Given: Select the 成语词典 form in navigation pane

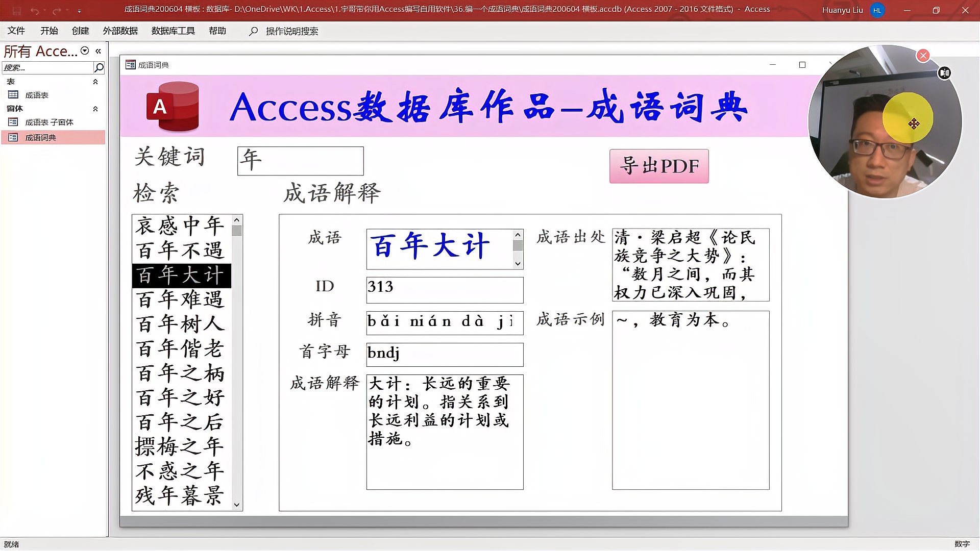Looking at the screenshot, I should 54,137.
